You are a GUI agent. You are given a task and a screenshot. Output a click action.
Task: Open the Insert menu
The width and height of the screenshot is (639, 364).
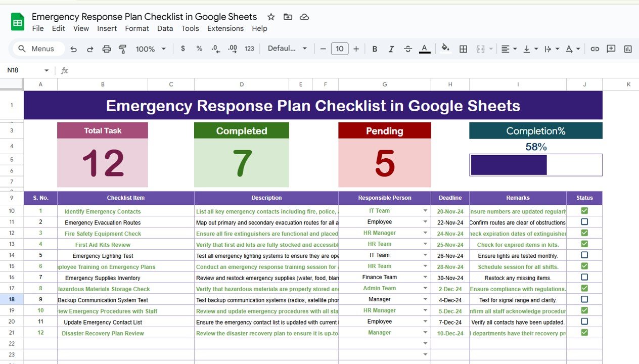(x=107, y=28)
